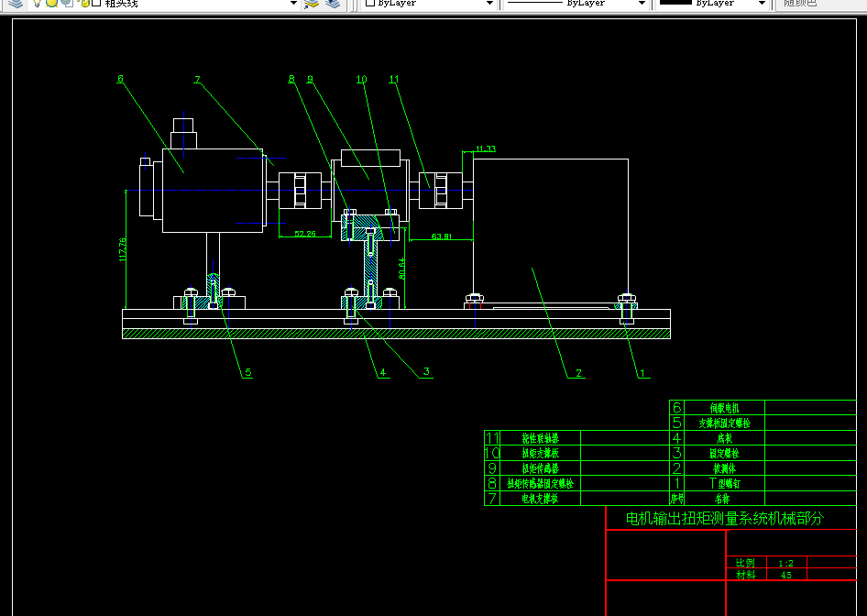Click the material value 45

[x=785, y=575]
